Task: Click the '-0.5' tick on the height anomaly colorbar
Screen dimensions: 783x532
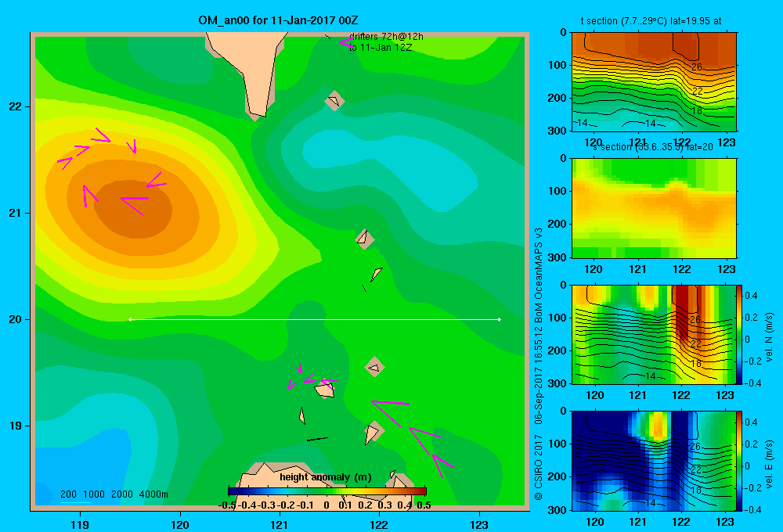Action: 227,505
